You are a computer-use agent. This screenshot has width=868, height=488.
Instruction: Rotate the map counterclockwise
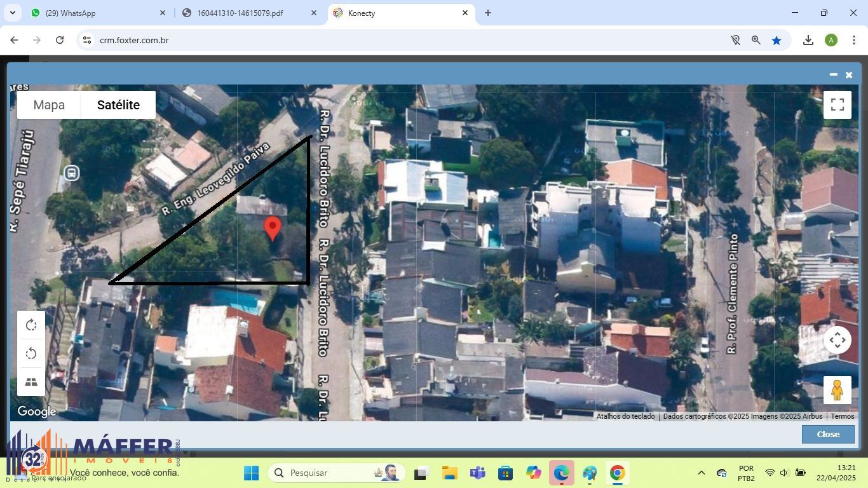click(31, 354)
